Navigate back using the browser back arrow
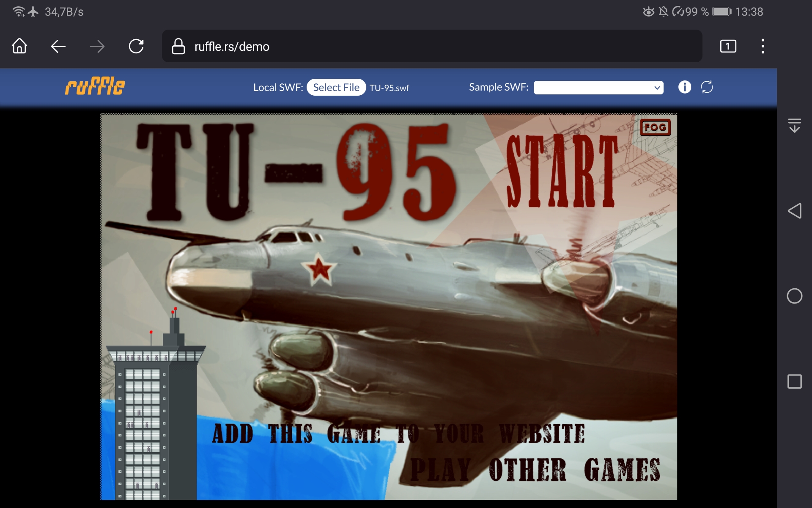 [58, 47]
